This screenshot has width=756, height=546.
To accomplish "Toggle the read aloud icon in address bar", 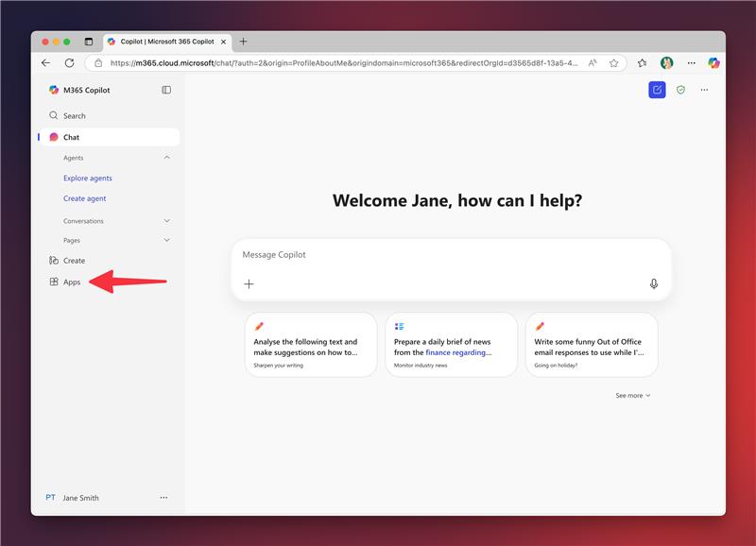I will click(x=593, y=63).
